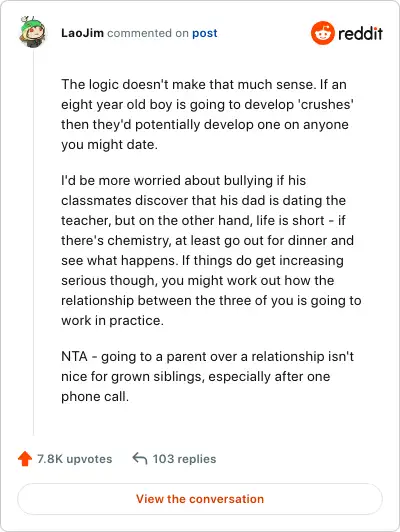
Task: Open the LaoJim username profile
Action: [82, 33]
